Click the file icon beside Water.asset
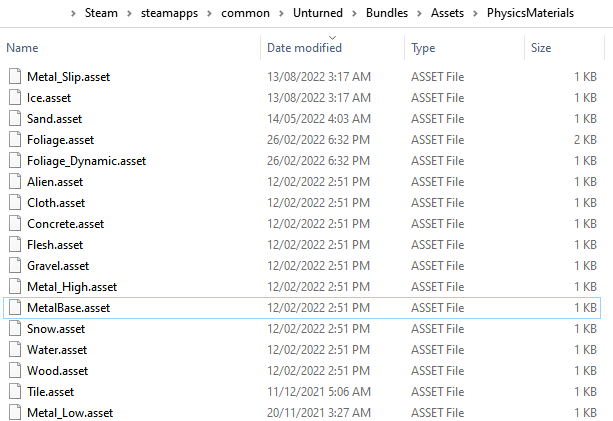 point(15,349)
